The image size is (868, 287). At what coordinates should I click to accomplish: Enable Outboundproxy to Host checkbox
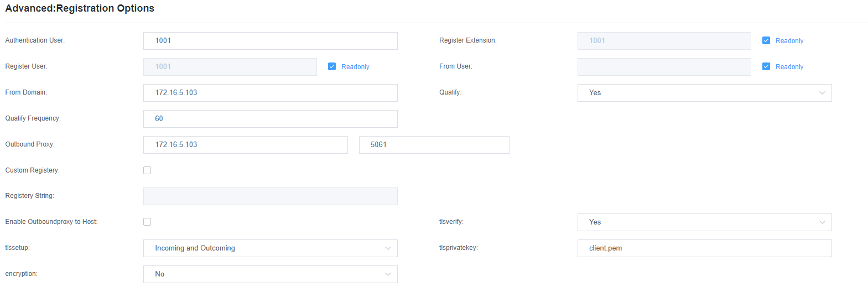(147, 222)
